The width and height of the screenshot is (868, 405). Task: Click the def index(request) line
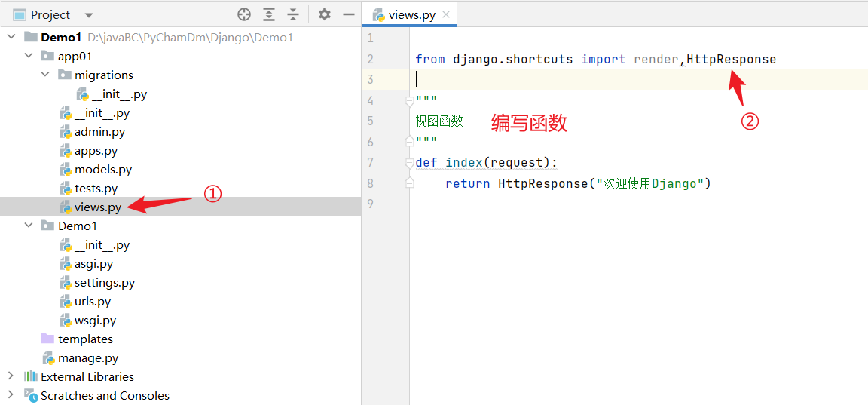[x=487, y=162]
